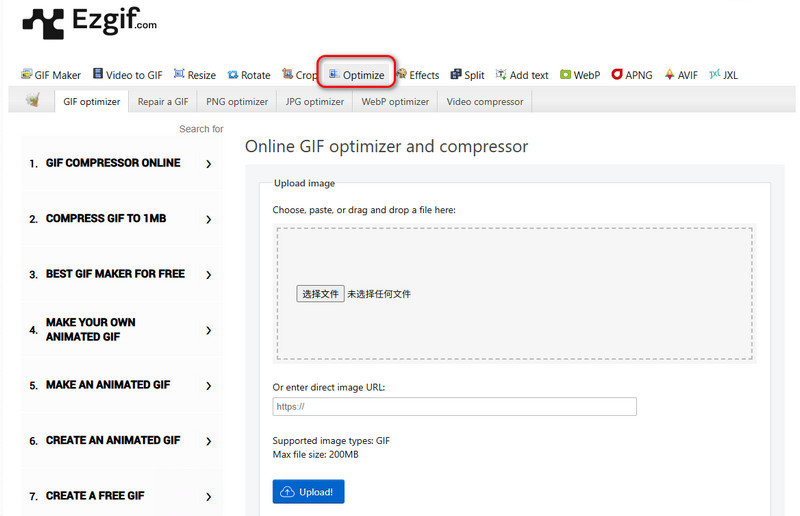Expand chevron beside Create a Free GIF
Viewport: 800px width, 516px height.
click(209, 497)
